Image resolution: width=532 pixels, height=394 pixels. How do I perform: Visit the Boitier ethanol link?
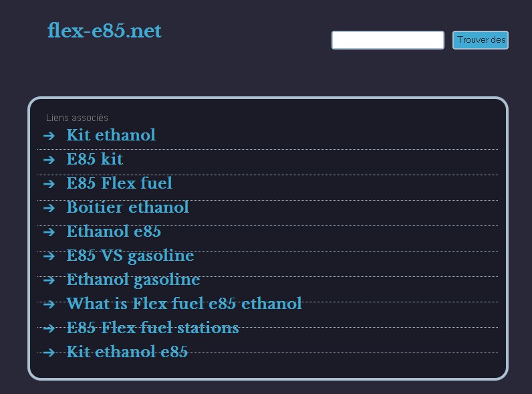click(x=128, y=207)
